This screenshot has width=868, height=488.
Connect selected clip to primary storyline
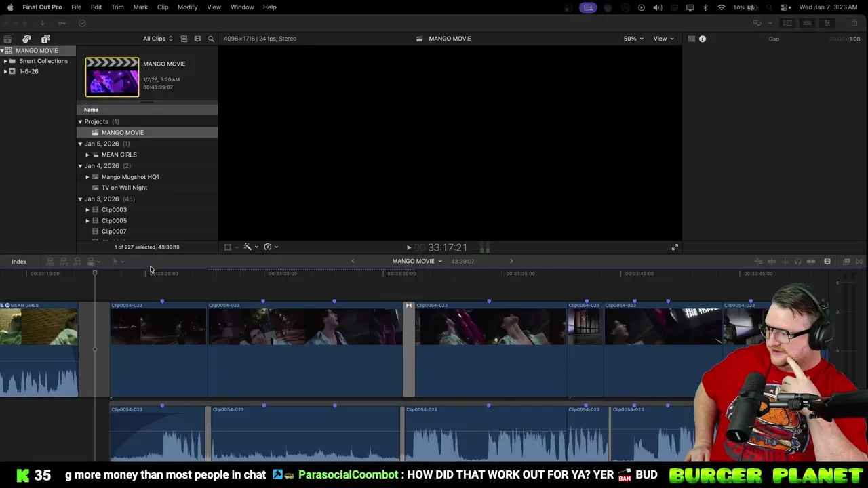50,262
